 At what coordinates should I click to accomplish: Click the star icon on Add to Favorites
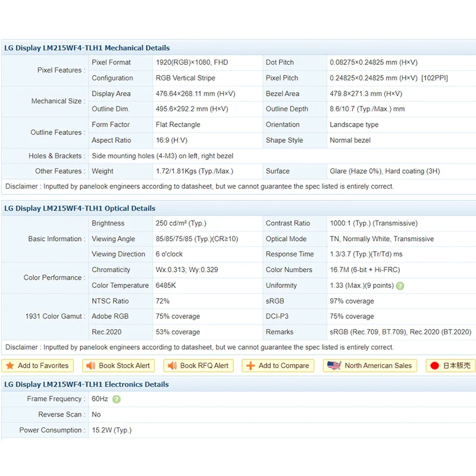pos(10,365)
